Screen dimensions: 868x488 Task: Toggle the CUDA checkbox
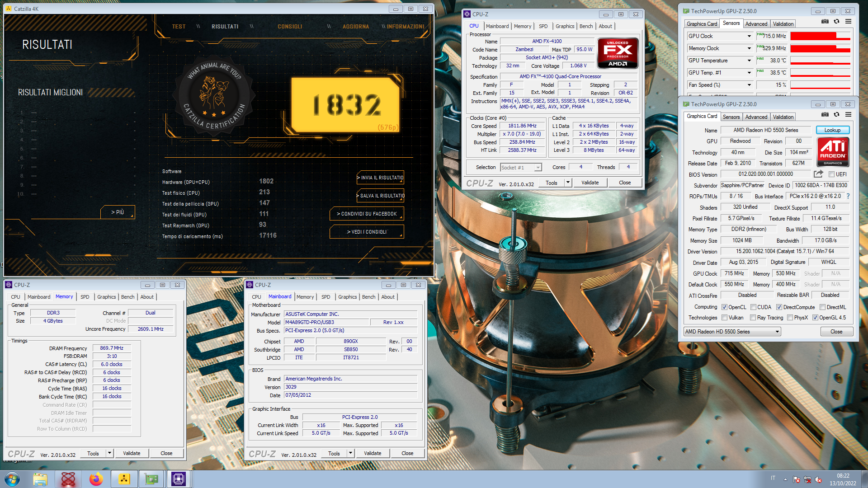click(753, 307)
